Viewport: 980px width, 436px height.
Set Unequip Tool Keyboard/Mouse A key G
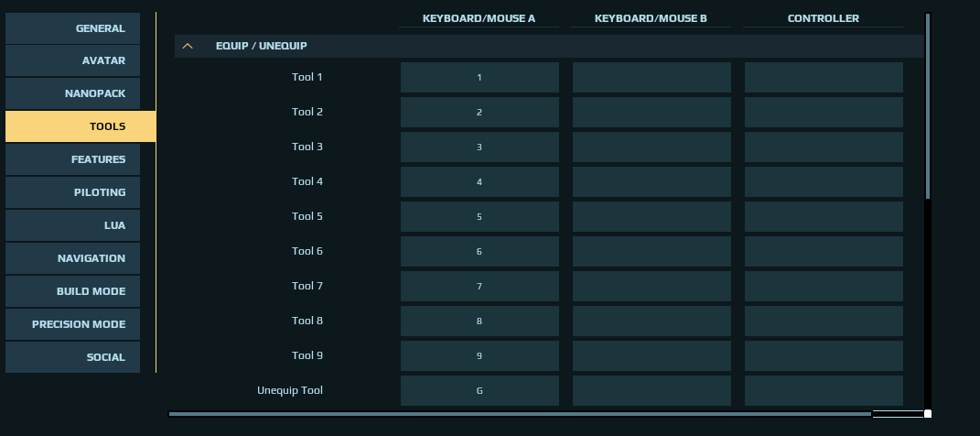point(479,390)
